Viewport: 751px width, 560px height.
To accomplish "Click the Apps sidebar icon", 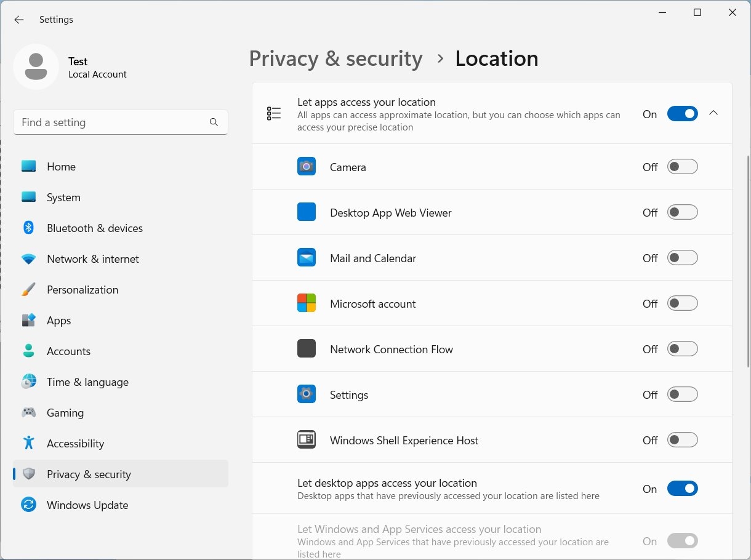I will tap(29, 321).
